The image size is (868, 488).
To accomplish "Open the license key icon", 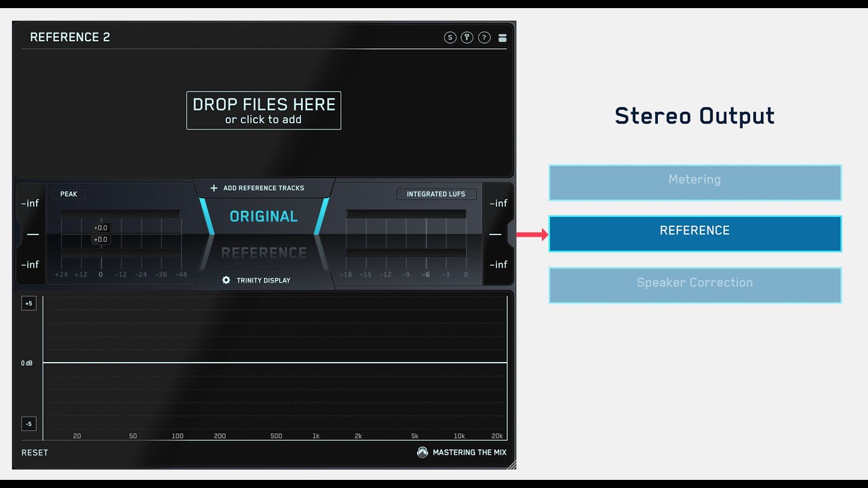I will (467, 38).
